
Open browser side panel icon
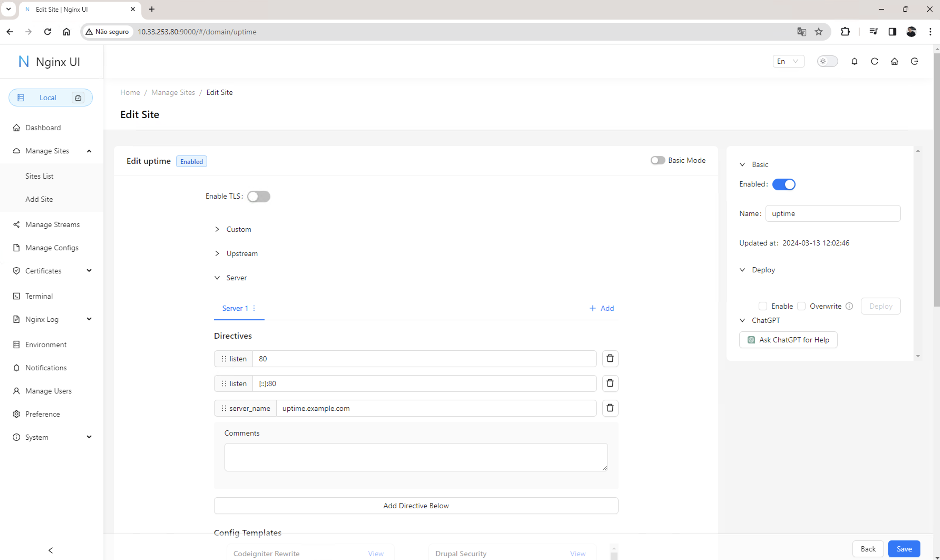pos(893,32)
